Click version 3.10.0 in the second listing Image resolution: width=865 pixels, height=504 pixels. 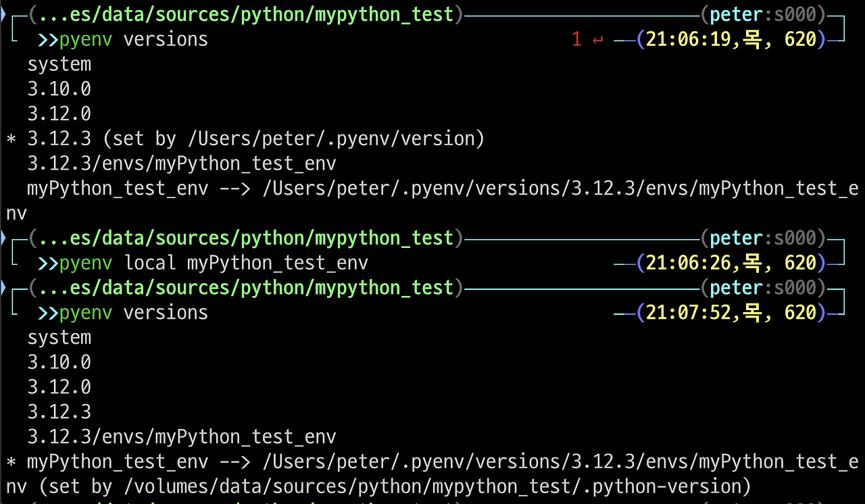[59, 363]
